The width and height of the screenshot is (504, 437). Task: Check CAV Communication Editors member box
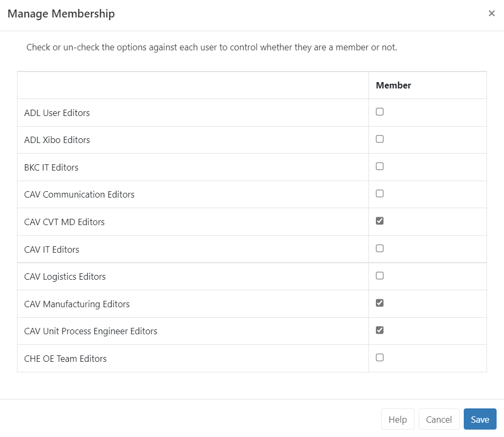[380, 193]
